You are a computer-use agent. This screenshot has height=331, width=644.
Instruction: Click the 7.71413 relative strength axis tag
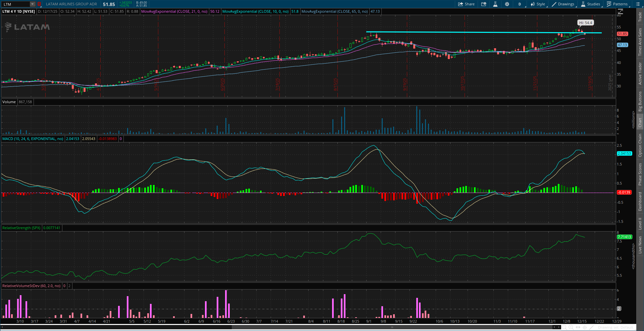[x=624, y=237]
